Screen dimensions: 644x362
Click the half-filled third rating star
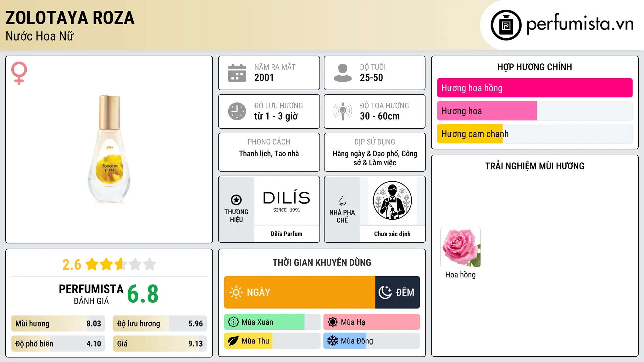(121, 264)
